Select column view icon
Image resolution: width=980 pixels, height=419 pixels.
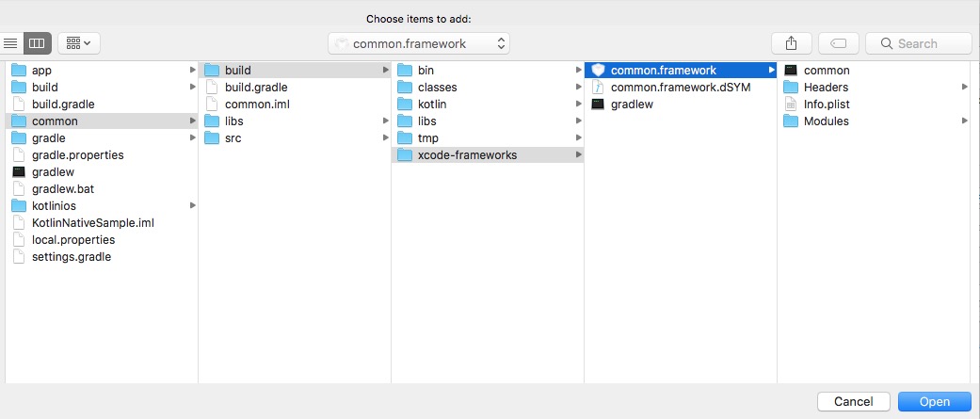[x=37, y=43]
